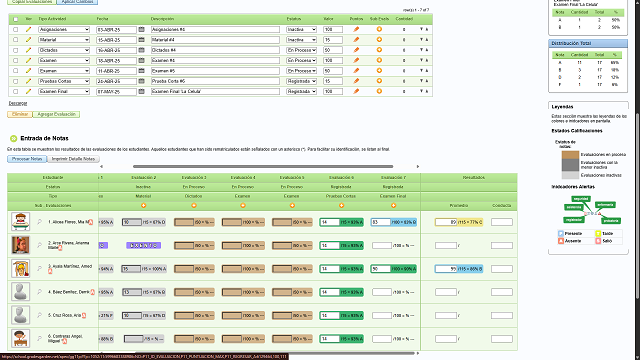Screen dimensions: 640x360
Task: Check the box for the Prueba Corta #6 row
Action: point(16,81)
